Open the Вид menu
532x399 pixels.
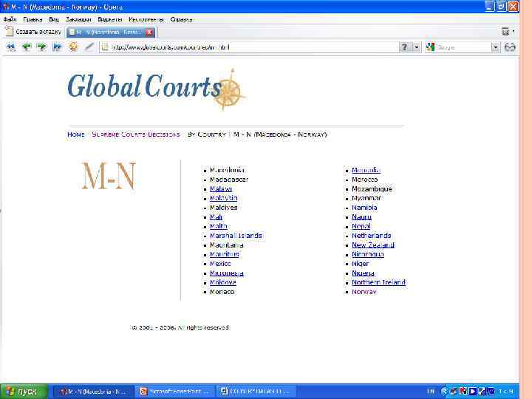tap(54, 19)
